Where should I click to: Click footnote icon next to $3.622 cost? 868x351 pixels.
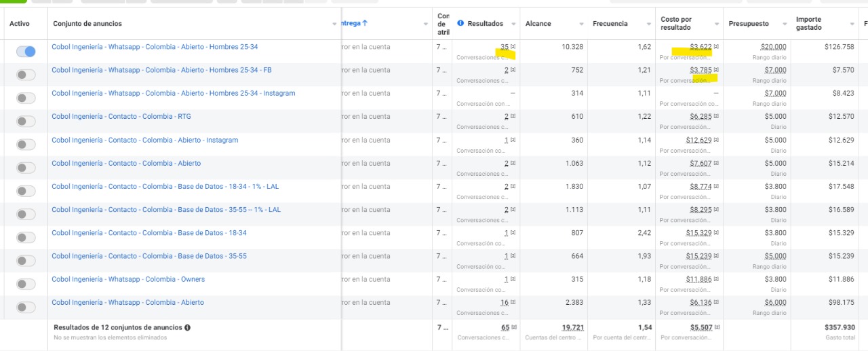tap(716, 47)
